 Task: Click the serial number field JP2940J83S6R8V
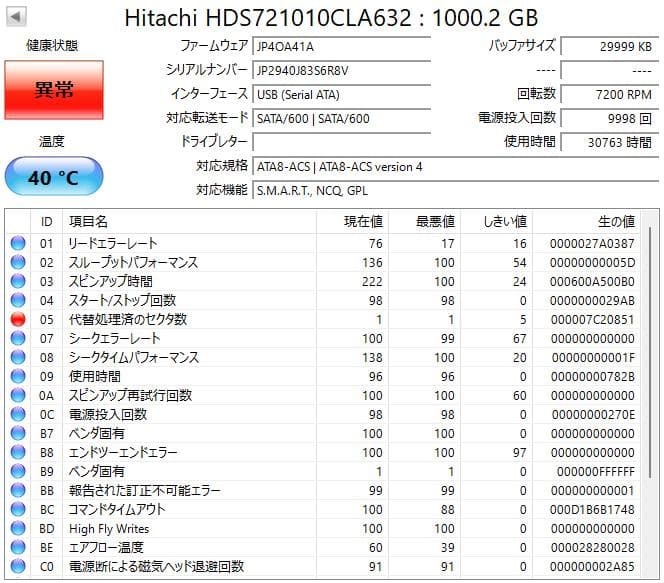[x=342, y=70]
